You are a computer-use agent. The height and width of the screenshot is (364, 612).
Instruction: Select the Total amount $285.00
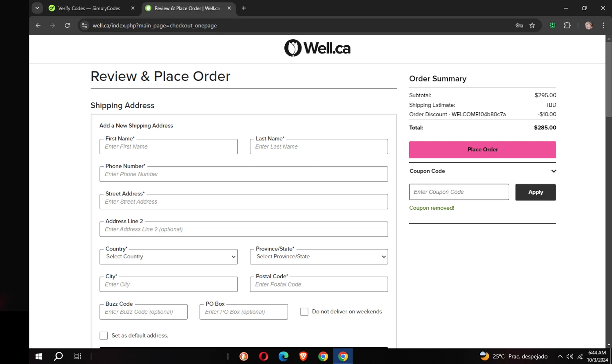click(x=545, y=128)
